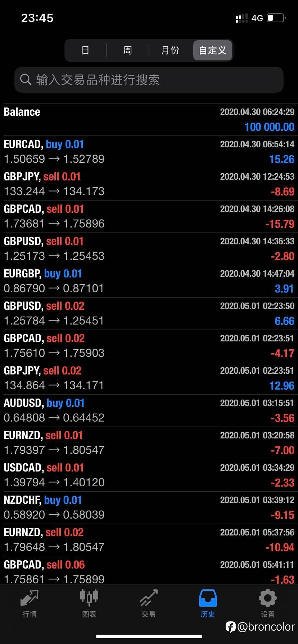298x644 pixels.
Task: Select the 月份 month tab
Action: point(170,50)
